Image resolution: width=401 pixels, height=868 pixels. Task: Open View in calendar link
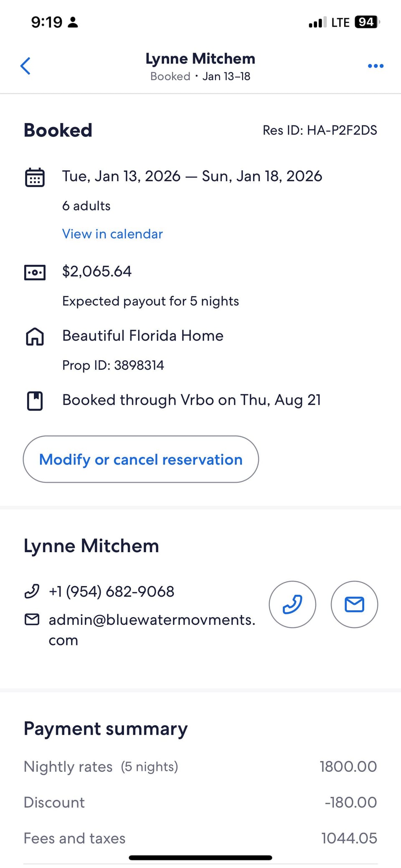coord(112,234)
